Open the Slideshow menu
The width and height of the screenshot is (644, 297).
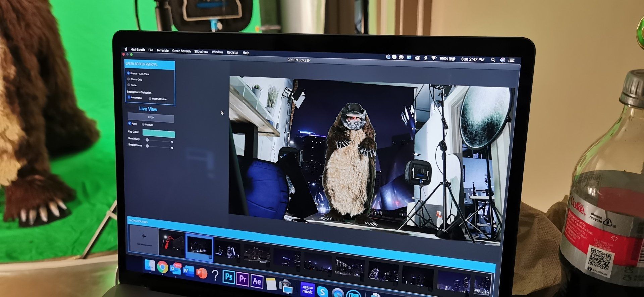(201, 52)
